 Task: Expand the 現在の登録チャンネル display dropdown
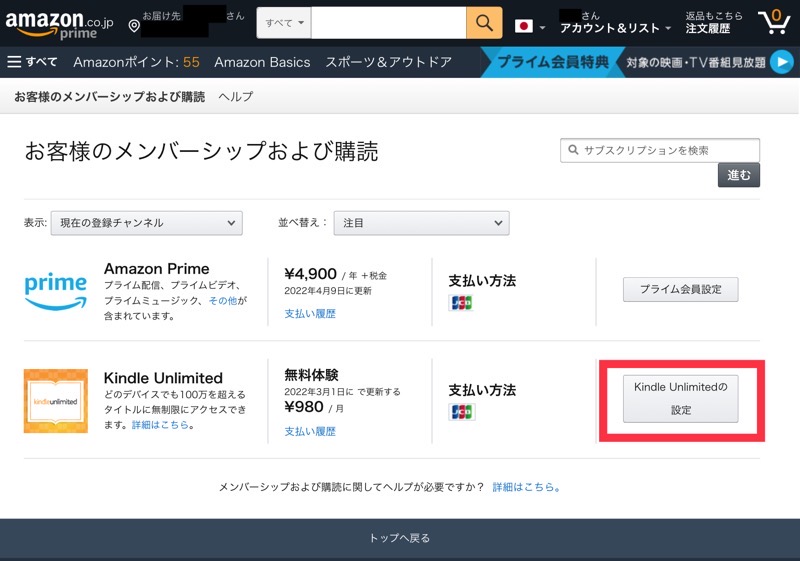(x=146, y=223)
